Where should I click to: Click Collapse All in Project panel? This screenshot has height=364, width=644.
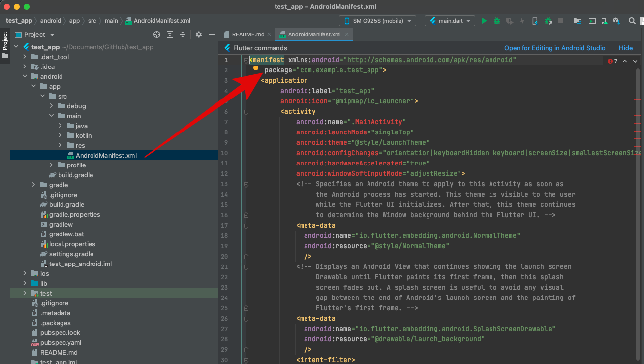(183, 34)
